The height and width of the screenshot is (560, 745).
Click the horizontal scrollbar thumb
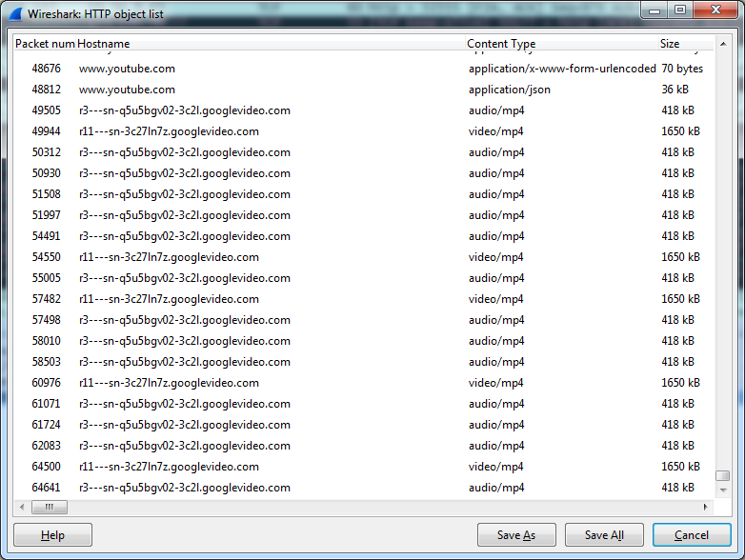pos(50,508)
